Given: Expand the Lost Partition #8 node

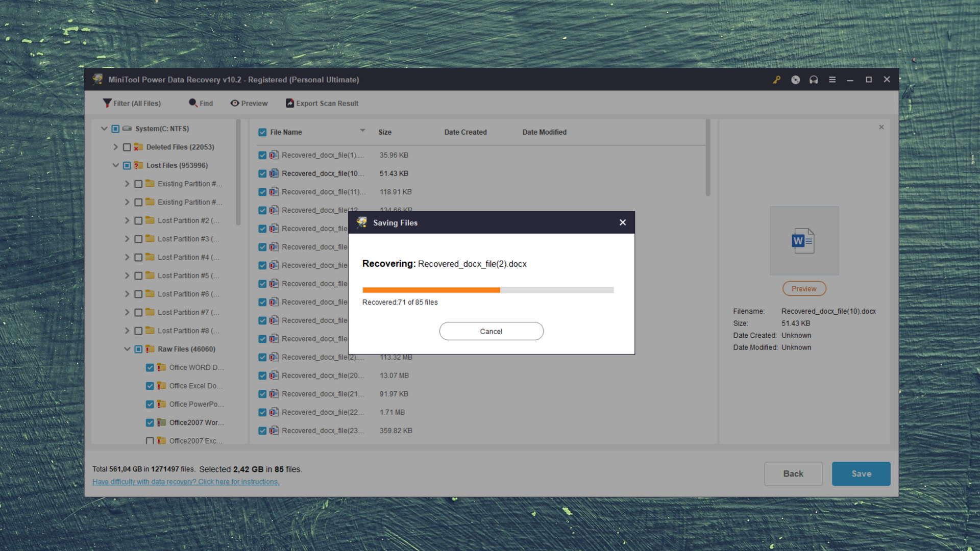Looking at the screenshot, I should (127, 331).
